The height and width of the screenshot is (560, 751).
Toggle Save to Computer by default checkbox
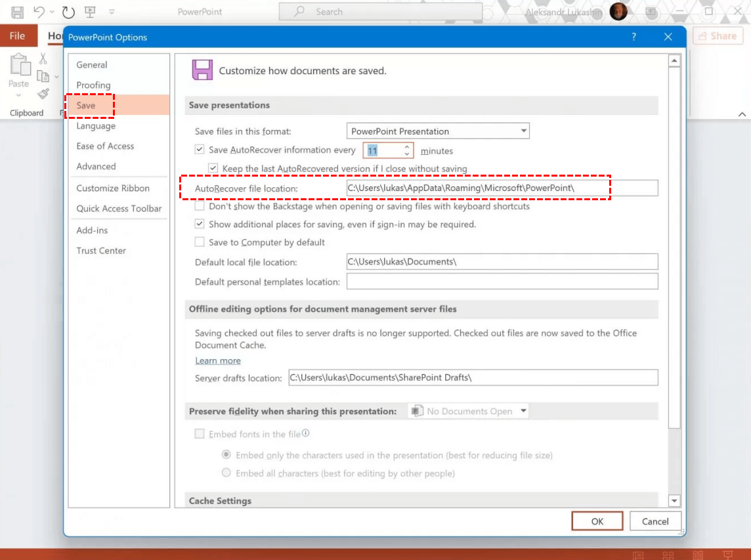pyautogui.click(x=200, y=242)
